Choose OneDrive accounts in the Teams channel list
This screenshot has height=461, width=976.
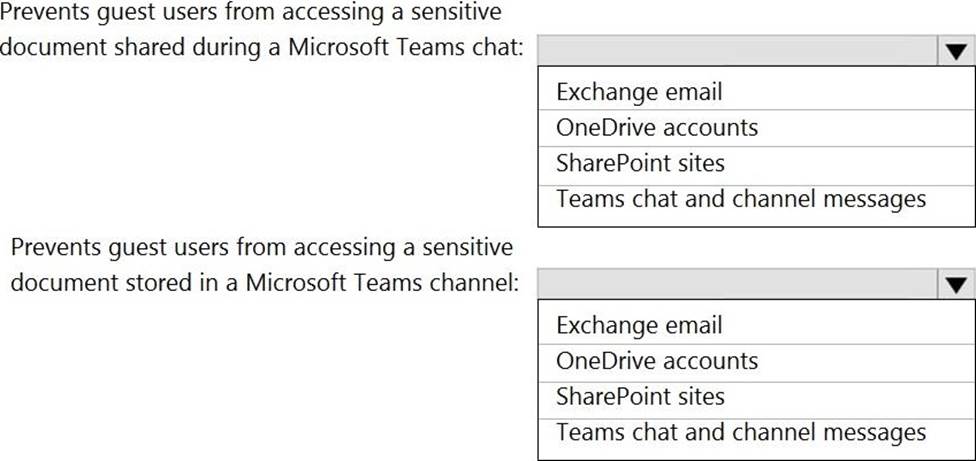(x=657, y=361)
